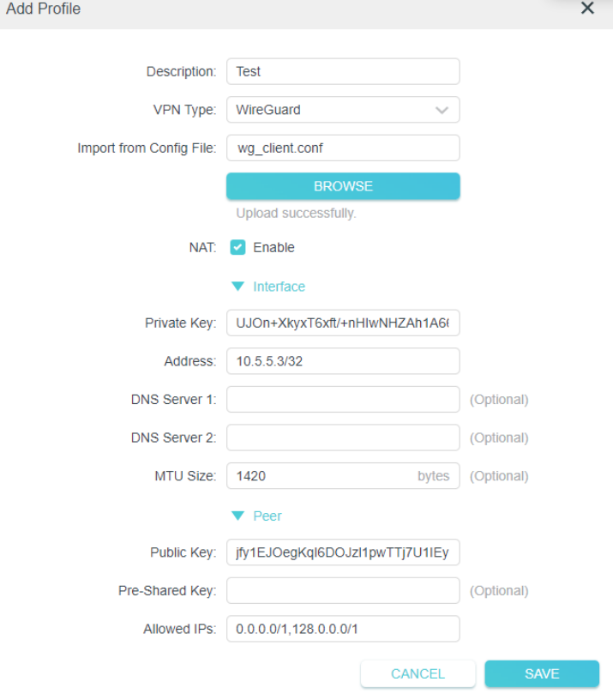Click the BROWSE button to upload config
The width and height of the screenshot is (613, 700).
point(343,185)
